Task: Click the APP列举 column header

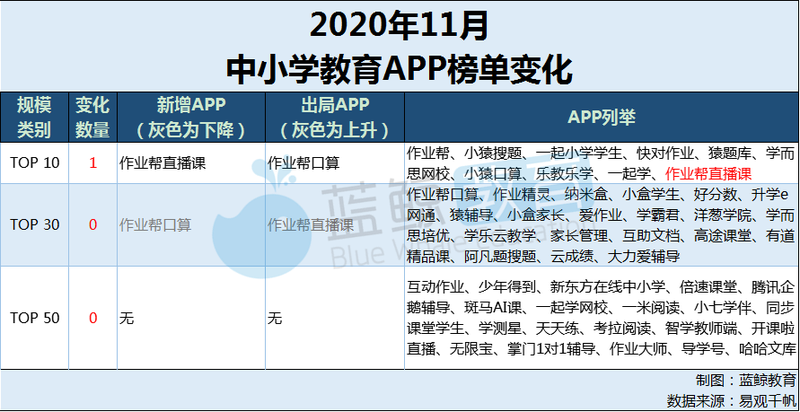Action: point(602,117)
